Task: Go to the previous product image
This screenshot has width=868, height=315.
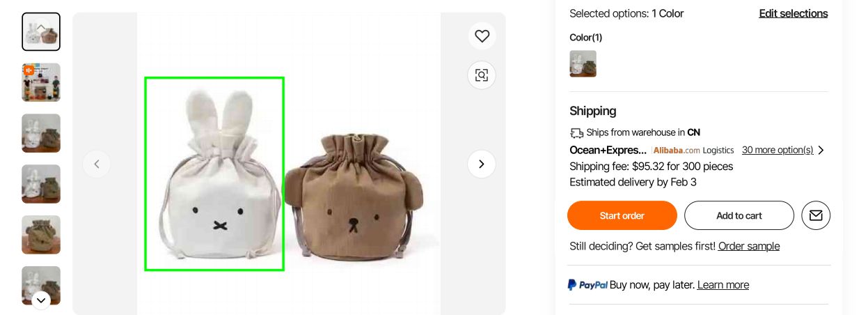Action: [97, 164]
